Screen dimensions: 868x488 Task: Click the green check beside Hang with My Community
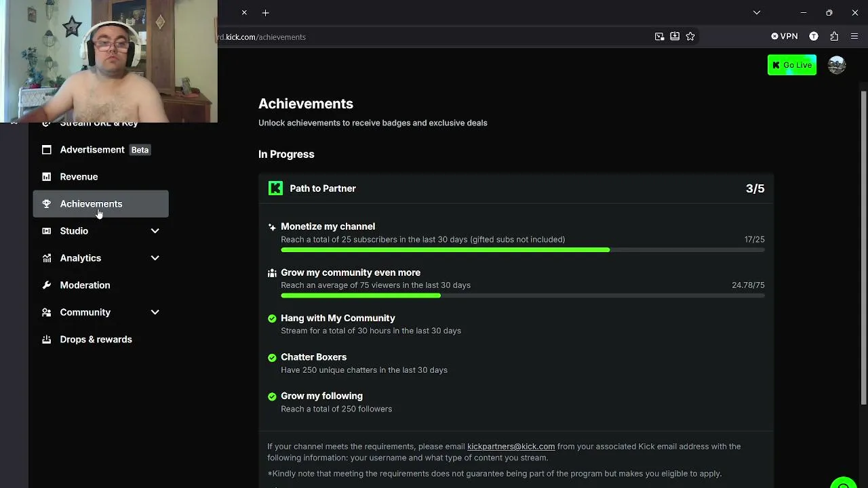(x=272, y=319)
